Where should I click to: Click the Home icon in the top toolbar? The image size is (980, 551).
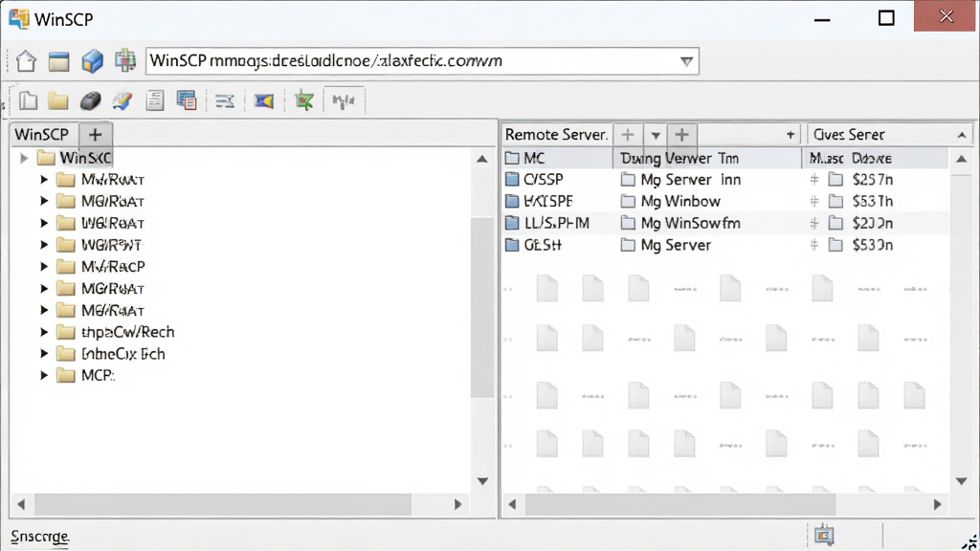tap(26, 61)
